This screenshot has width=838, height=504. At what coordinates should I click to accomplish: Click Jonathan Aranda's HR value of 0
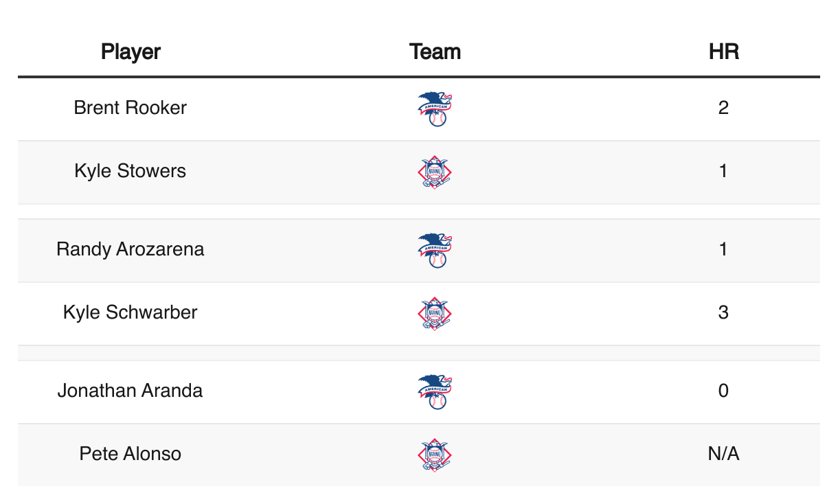click(x=723, y=391)
